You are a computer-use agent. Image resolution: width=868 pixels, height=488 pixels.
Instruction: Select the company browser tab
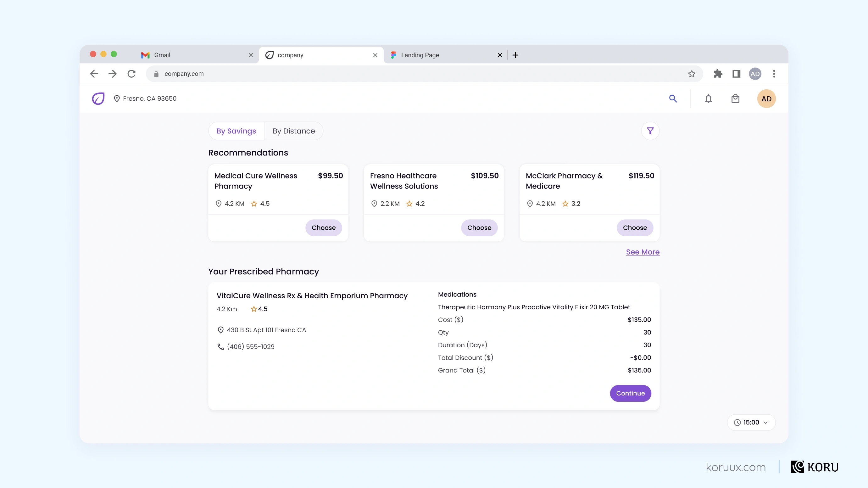(321, 55)
